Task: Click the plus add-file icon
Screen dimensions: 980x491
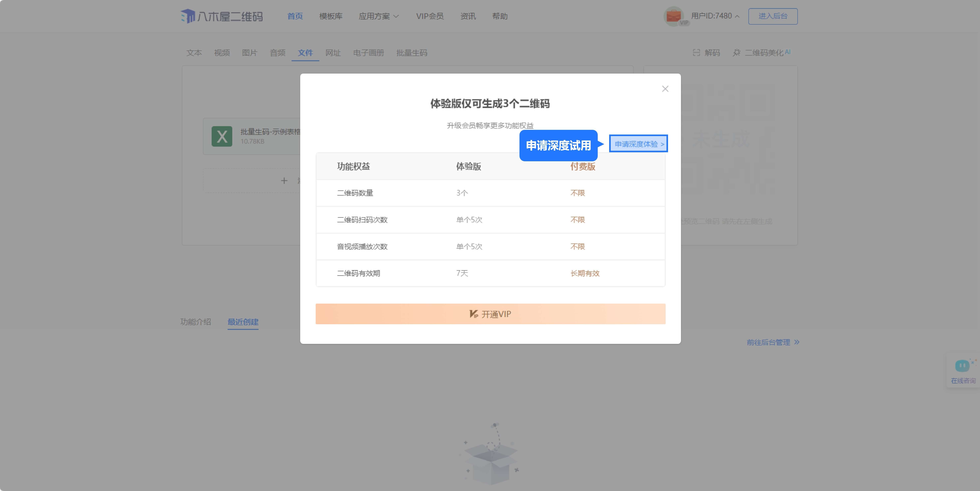Action: 284,181
